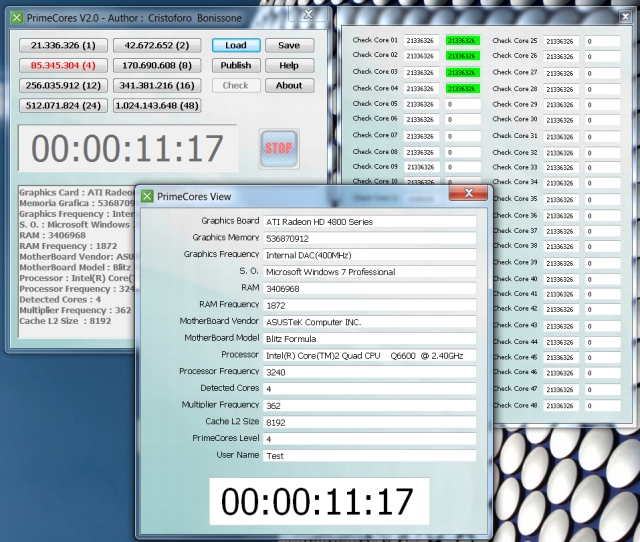This screenshot has height=542, width=640.
Task: Close the PrimeCores V2.0 main window
Action: 309,15
